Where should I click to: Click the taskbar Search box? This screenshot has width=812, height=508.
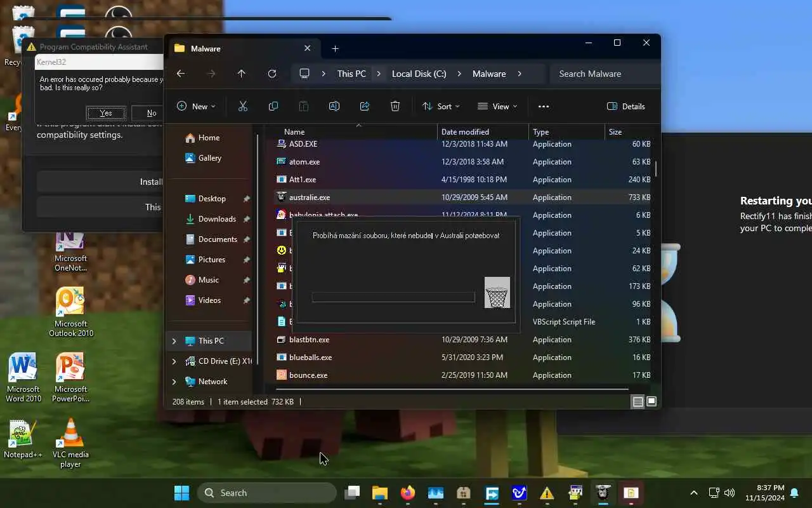[x=267, y=493]
